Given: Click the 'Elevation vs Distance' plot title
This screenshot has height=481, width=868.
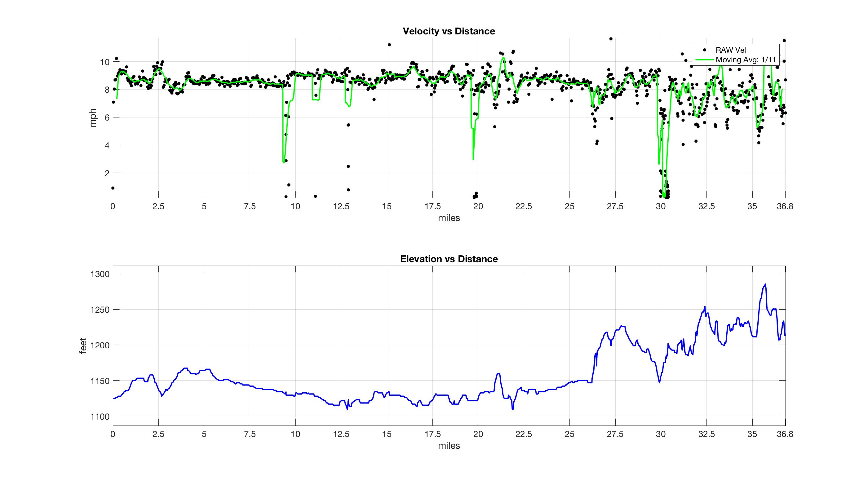Looking at the screenshot, I should [x=449, y=259].
